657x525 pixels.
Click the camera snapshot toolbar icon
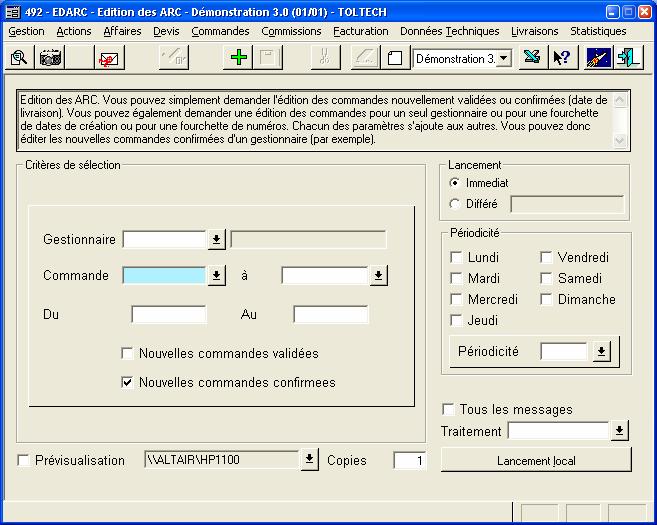click(x=50, y=57)
